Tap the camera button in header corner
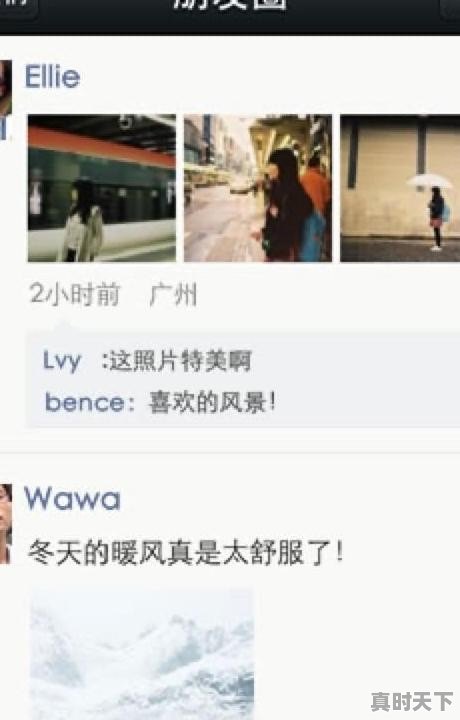Image resolution: width=460 pixels, height=720 pixels. tap(451, 8)
